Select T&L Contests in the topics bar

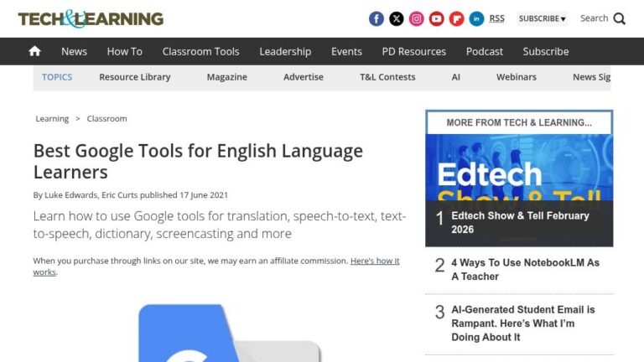(387, 77)
